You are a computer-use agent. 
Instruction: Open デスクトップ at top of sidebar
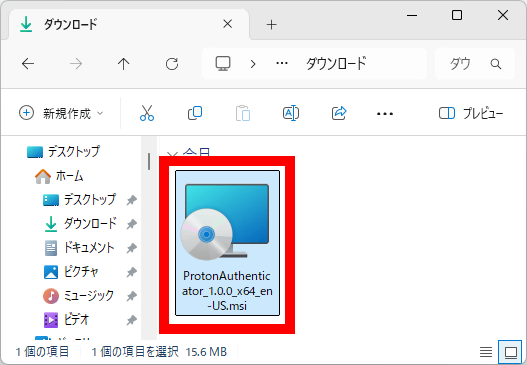pos(64,152)
